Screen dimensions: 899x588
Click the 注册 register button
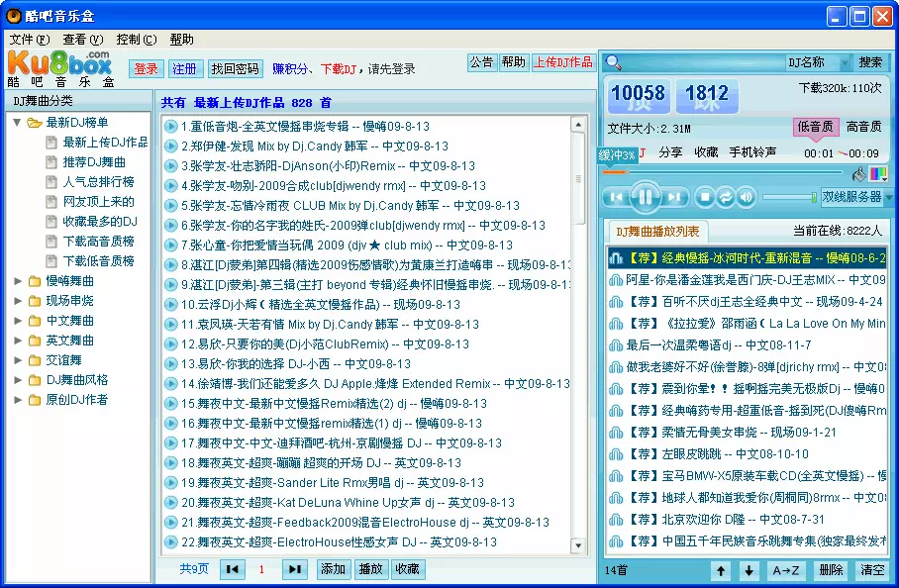pos(184,68)
